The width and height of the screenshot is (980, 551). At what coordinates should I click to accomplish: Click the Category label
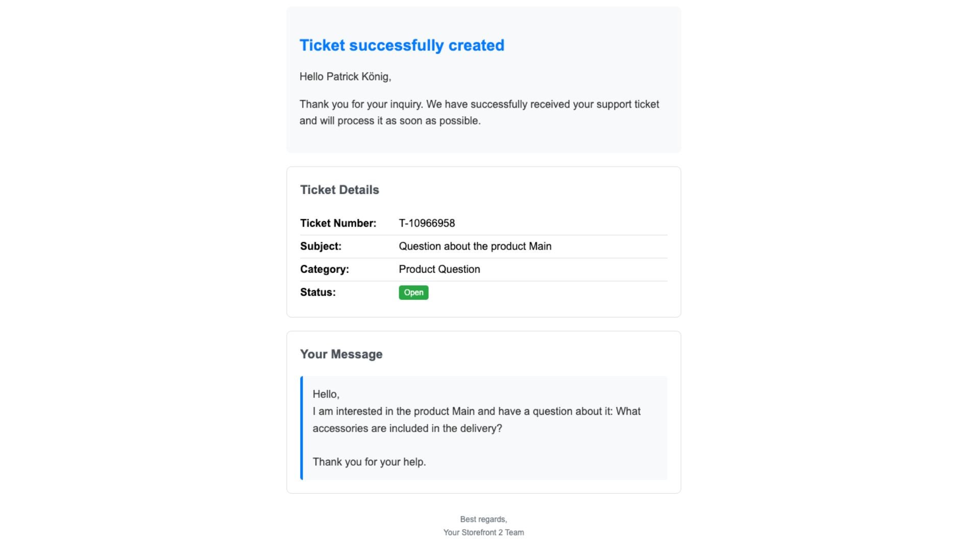tap(325, 269)
